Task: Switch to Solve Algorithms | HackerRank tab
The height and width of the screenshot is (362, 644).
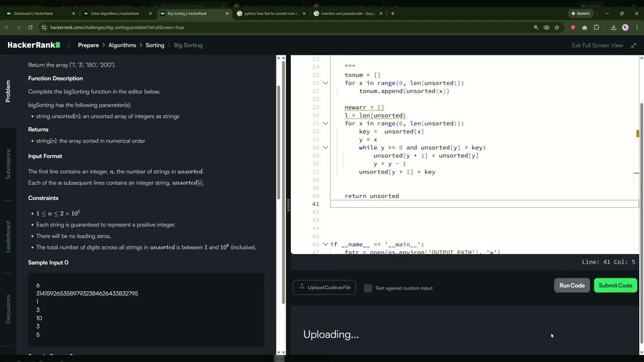Action: 117,14
